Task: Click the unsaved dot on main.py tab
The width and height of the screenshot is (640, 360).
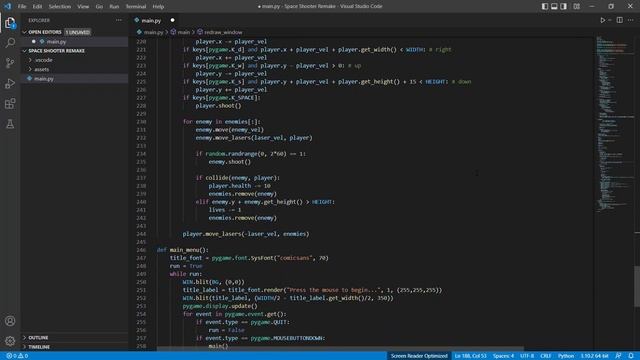Action: [x=172, y=20]
